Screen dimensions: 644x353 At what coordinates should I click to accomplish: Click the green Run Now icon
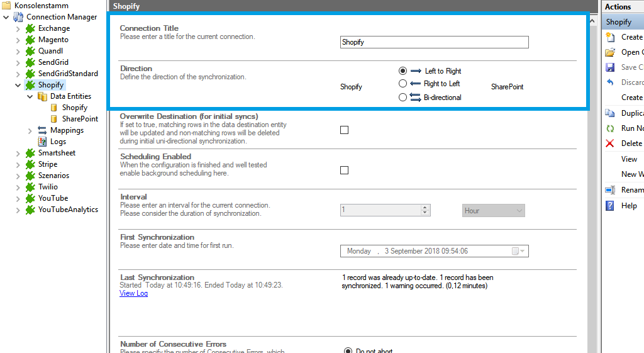[x=609, y=128]
